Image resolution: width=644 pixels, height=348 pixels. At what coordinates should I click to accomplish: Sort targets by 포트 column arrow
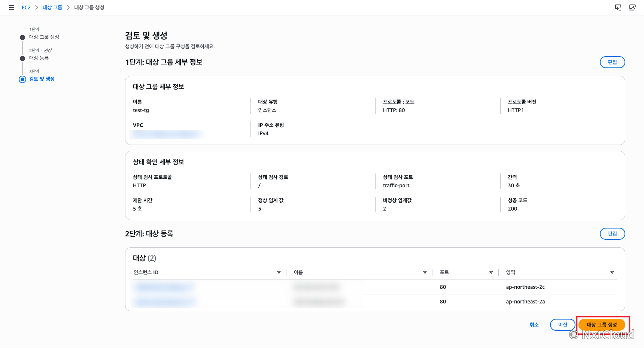click(x=491, y=272)
